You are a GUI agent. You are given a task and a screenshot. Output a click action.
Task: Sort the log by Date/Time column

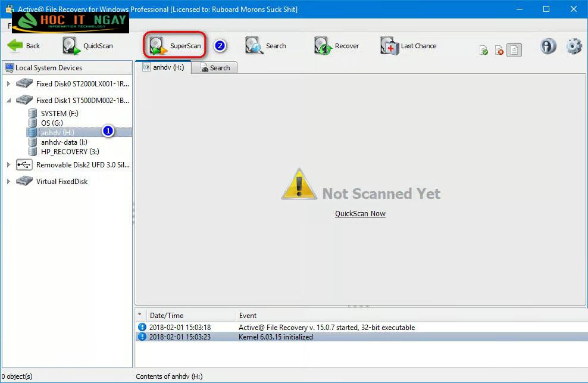[190, 316]
